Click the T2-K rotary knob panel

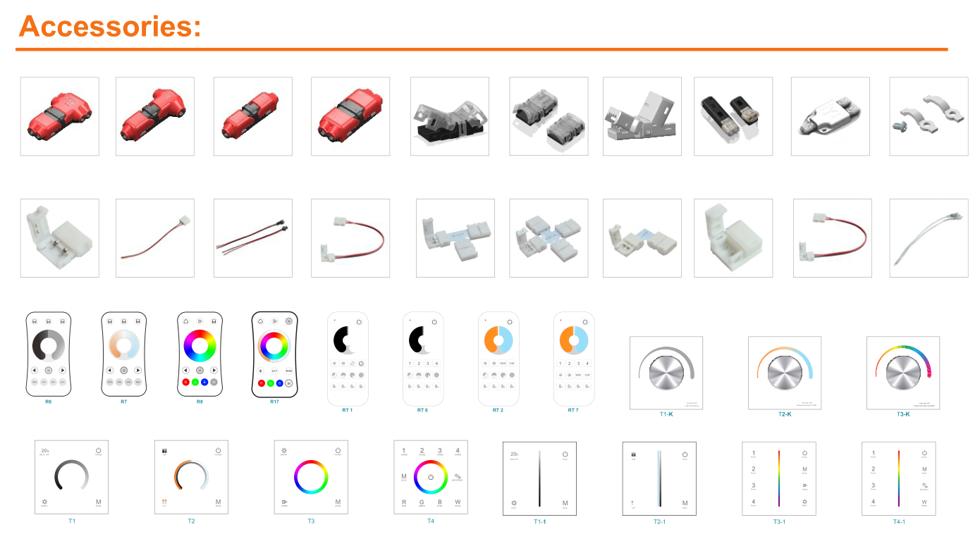tap(785, 373)
